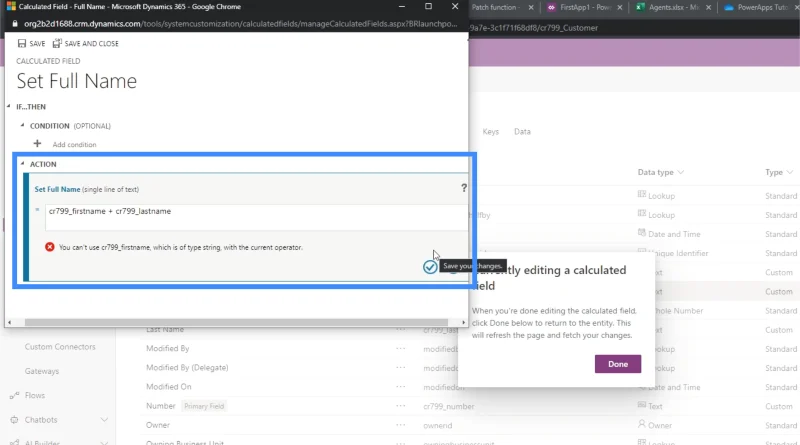Close the FirstApp1 browser tab

click(x=620, y=7)
